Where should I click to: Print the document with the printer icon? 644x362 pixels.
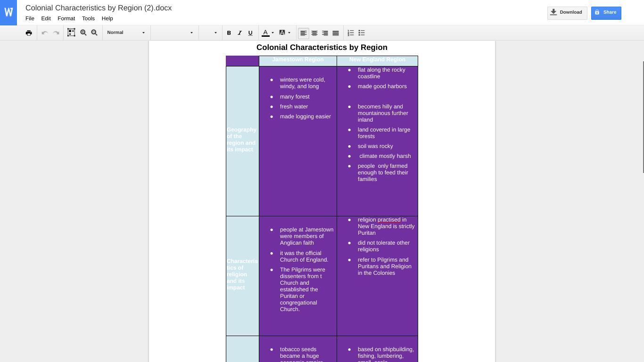[x=29, y=33]
